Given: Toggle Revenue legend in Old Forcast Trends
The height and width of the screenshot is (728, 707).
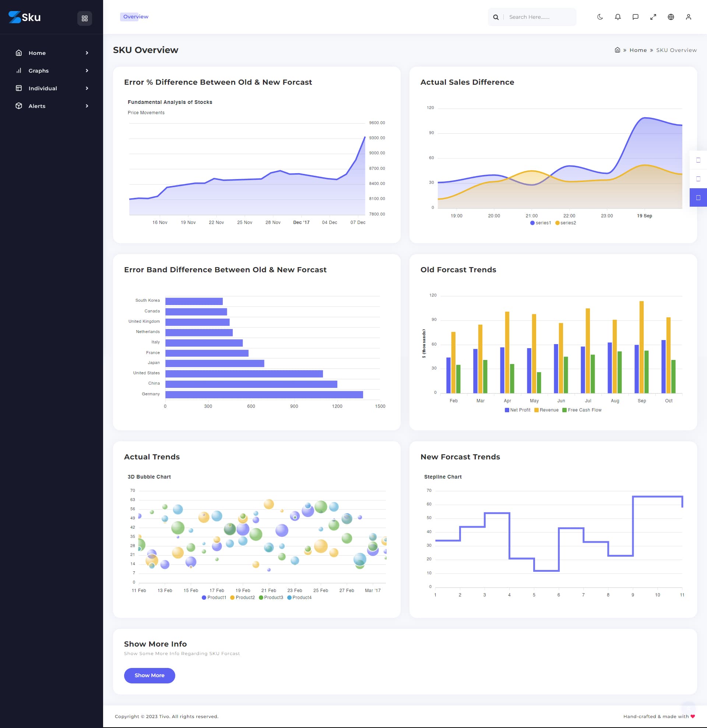Looking at the screenshot, I should point(546,410).
